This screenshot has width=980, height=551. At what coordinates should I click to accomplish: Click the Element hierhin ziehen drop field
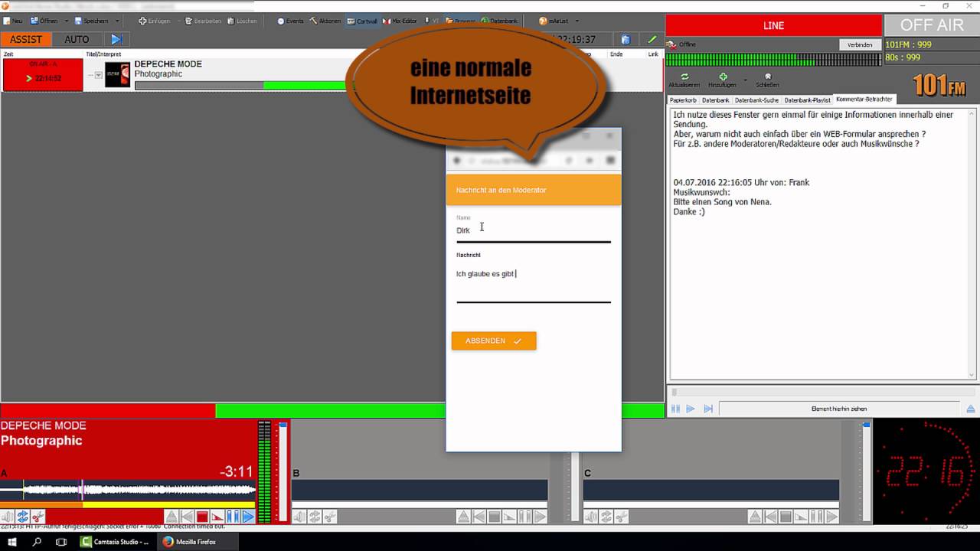coord(839,409)
